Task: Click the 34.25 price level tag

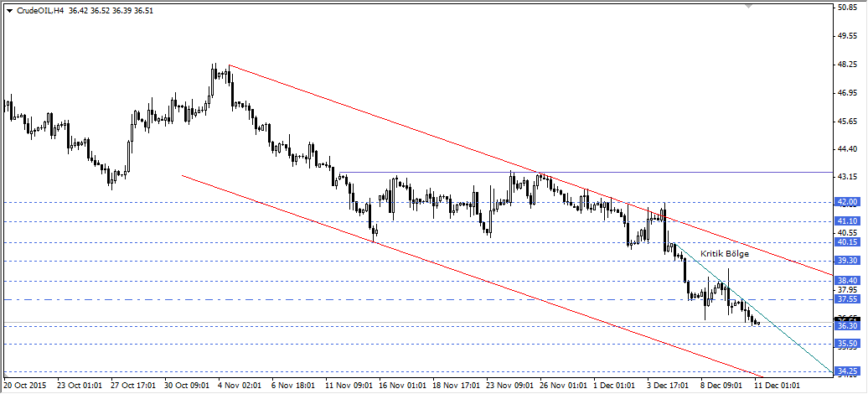Action: pos(847,371)
